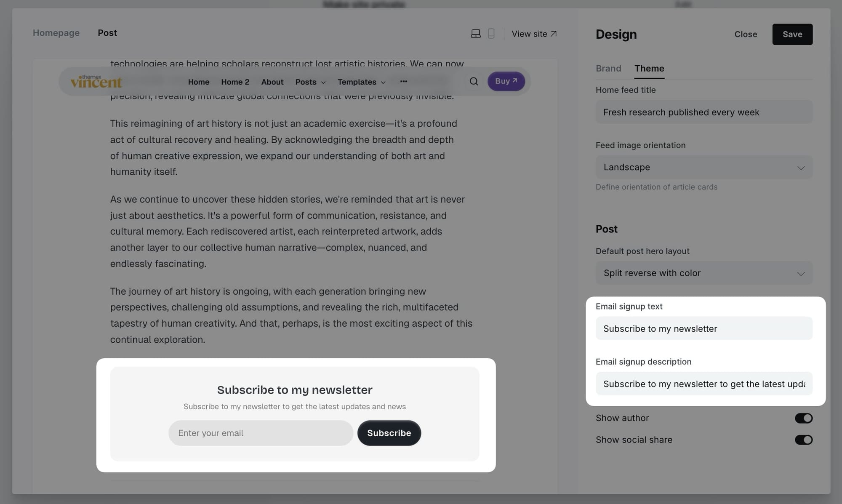Close the Design panel
The image size is (842, 504).
(746, 34)
